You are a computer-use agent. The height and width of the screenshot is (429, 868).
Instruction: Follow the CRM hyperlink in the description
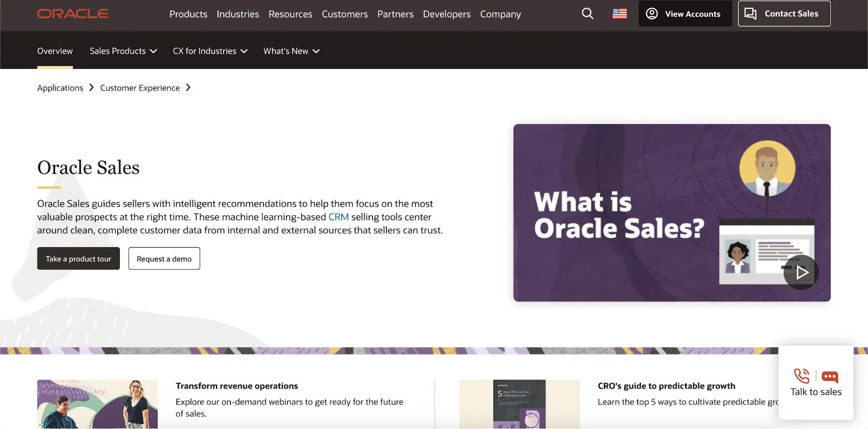tap(338, 217)
